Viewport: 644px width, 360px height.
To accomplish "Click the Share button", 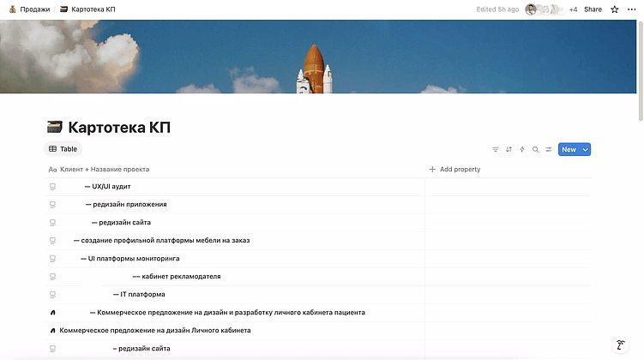I will click(x=593, y=9).
